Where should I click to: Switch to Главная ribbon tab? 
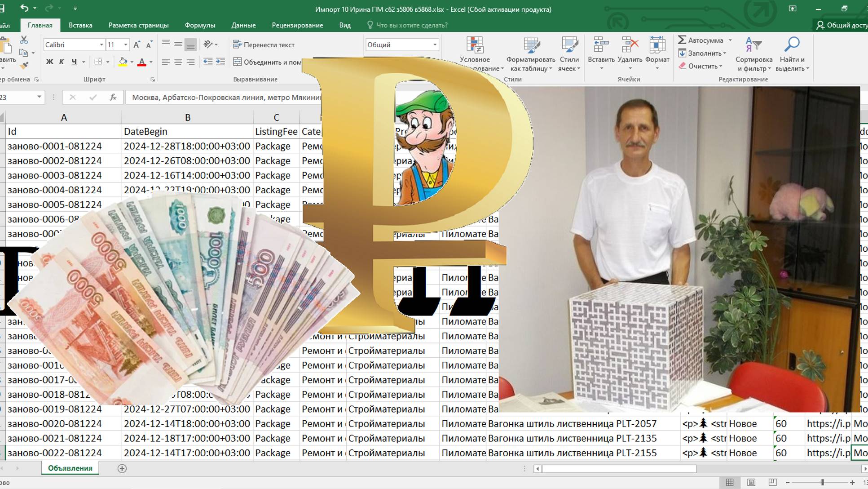point(40,25)
